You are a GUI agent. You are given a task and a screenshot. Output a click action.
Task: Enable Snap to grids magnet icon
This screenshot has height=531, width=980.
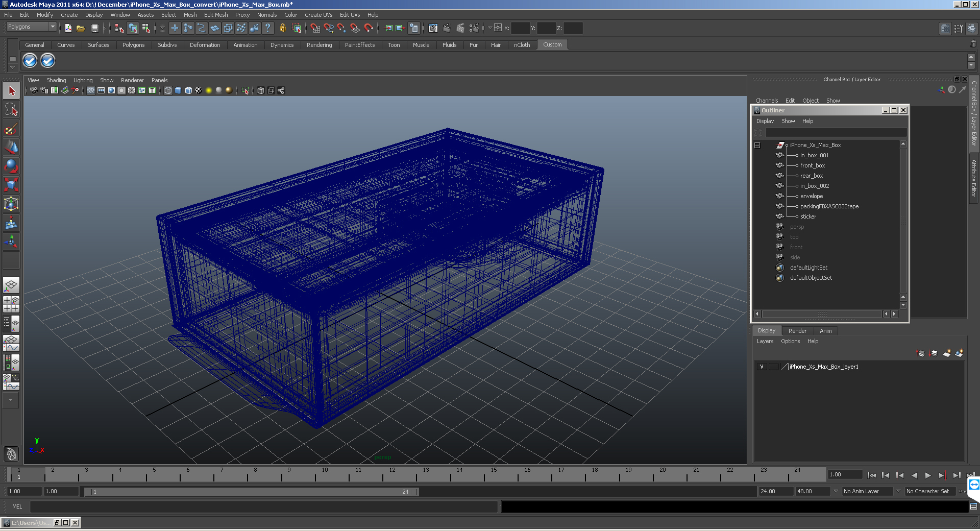pyautogui.click(x=315, y=28)
